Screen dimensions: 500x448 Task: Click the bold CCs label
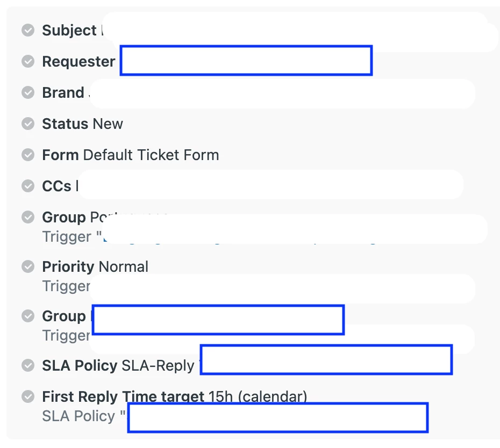pos(56,186)
